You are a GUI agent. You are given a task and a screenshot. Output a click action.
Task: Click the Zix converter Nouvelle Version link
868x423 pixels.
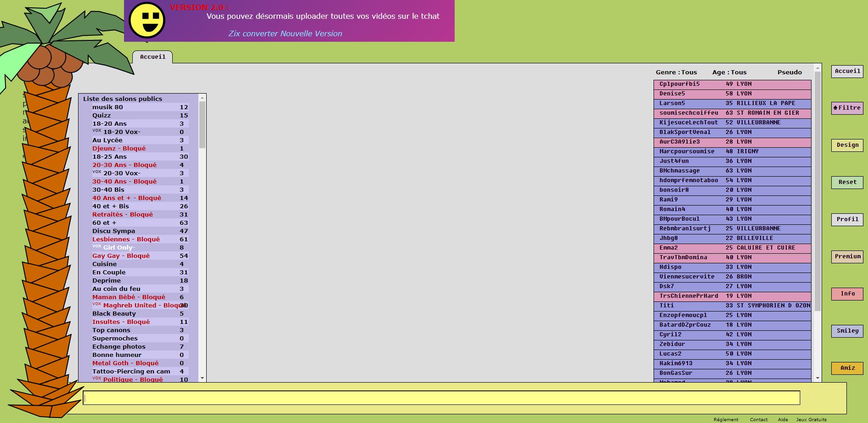[x=285, y=34]
